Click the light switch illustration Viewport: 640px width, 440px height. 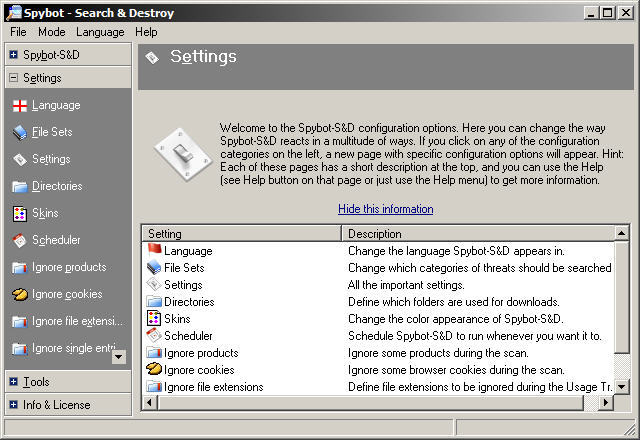click(x=184, y=154)
